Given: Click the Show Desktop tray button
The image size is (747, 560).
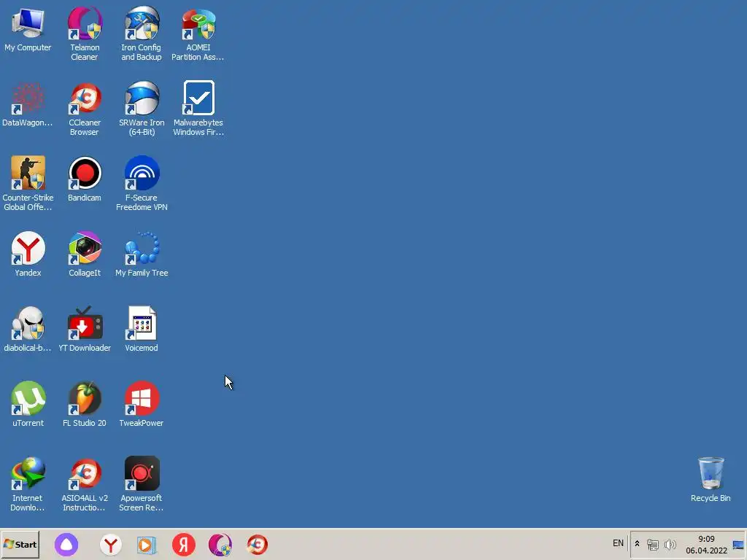Looking at the screenshot, I should (738, 545).
